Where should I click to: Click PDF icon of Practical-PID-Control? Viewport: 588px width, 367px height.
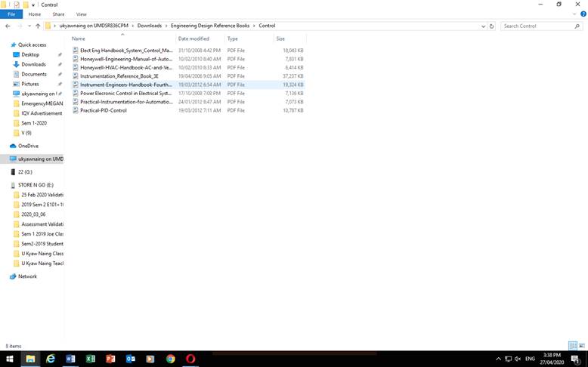pos(76,110)
